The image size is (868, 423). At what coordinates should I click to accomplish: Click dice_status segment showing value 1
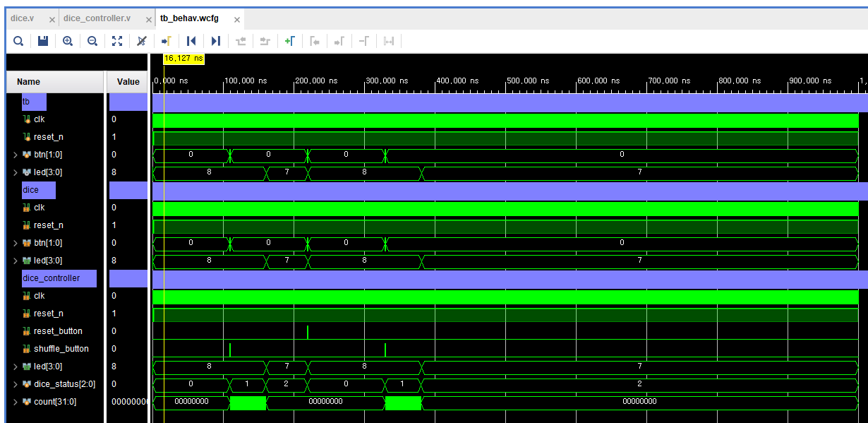[247, 383]
